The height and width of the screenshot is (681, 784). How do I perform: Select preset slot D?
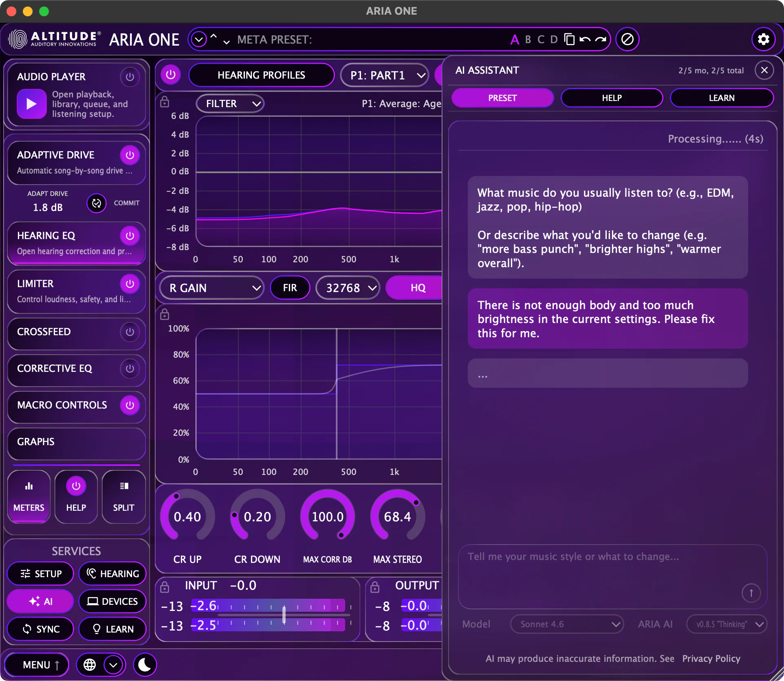(x=554, y=40)
